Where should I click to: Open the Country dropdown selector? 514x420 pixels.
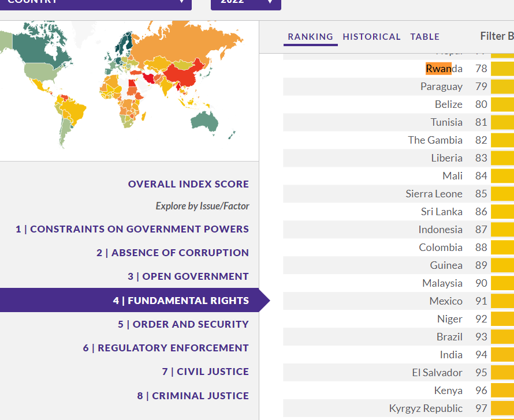point(95,2)
